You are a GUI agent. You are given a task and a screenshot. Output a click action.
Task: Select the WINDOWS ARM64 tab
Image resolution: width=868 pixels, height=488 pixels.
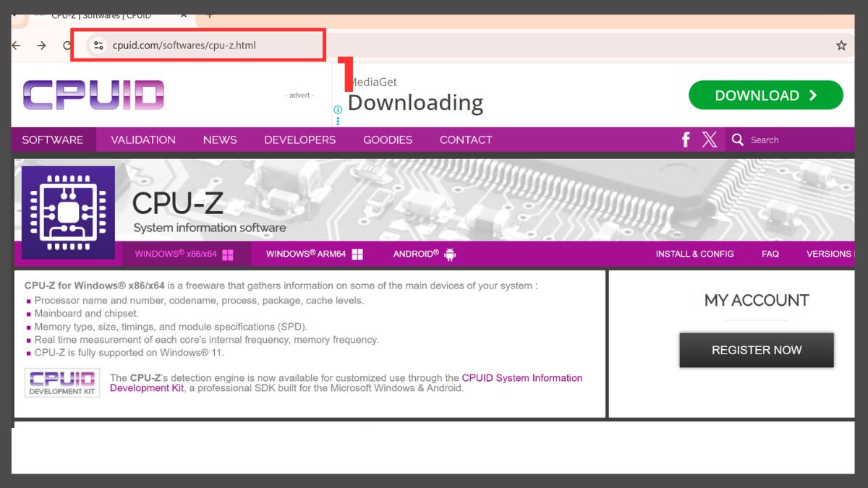(314, 254)
